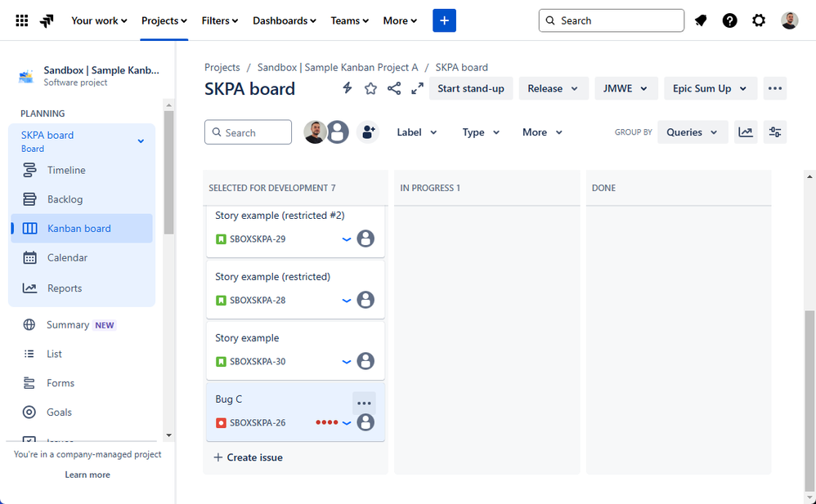Change Group by Queries dropdown
This screenshot has height=504, width=816.
coord(693,132)
